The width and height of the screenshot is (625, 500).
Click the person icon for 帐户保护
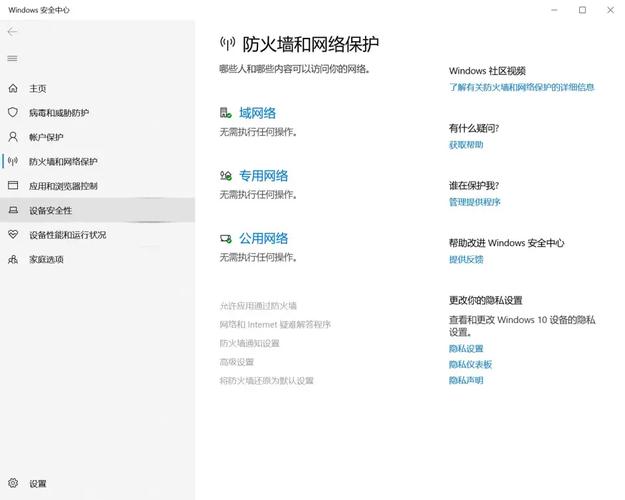coord(13,137)
